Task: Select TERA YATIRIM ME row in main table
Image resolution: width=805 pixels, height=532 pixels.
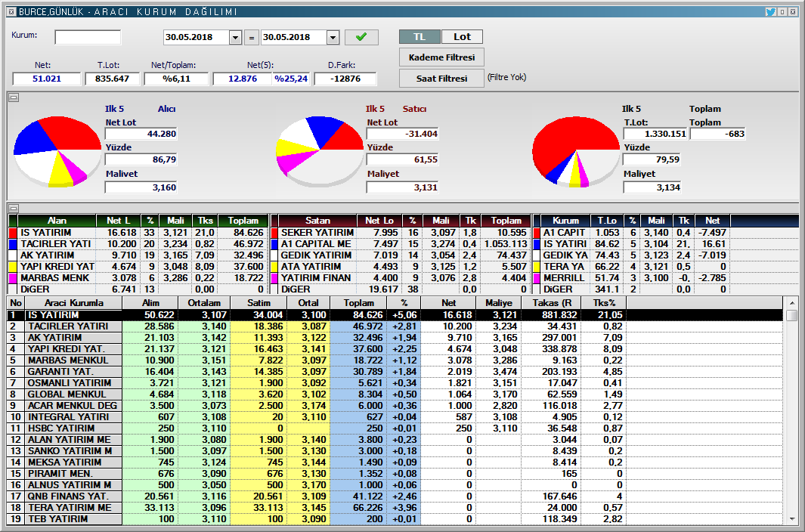Action: click(395, 507)
